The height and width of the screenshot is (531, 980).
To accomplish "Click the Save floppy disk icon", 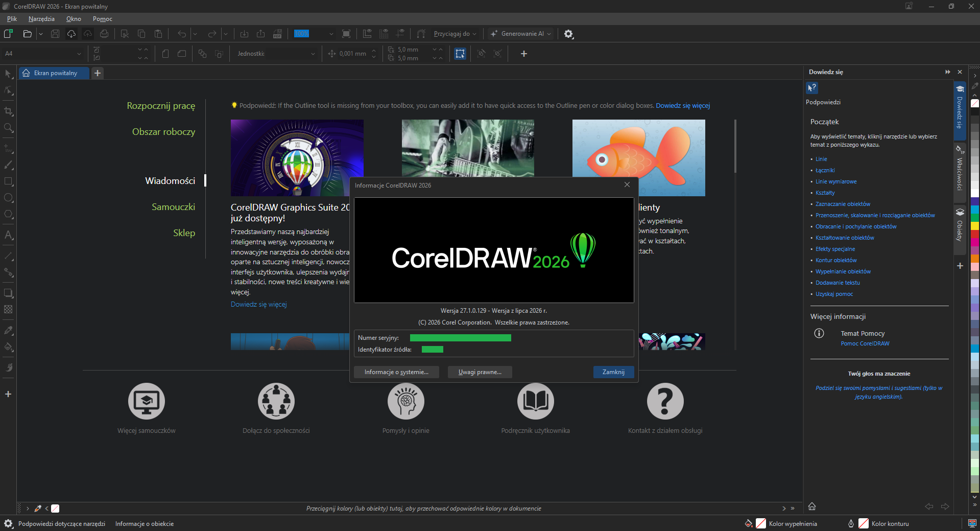I will (x=55, y=34).
